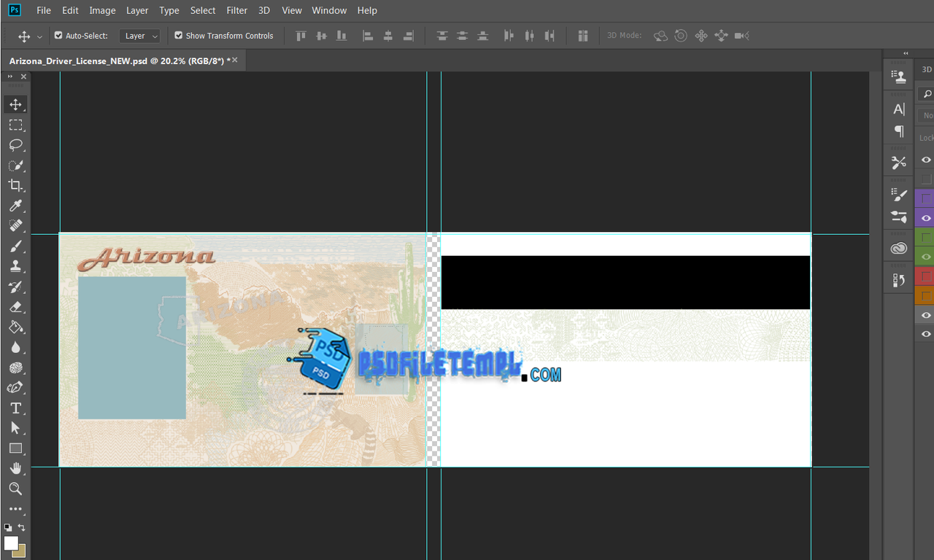Toggle Show Transform Controls checkbox

[x=179, y=35]
